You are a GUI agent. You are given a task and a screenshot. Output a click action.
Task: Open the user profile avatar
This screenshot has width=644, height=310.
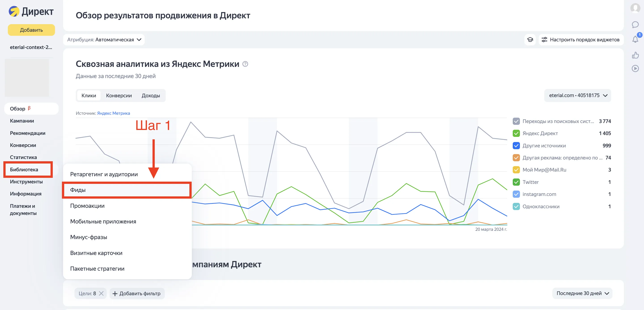click(x=635, y=8)
